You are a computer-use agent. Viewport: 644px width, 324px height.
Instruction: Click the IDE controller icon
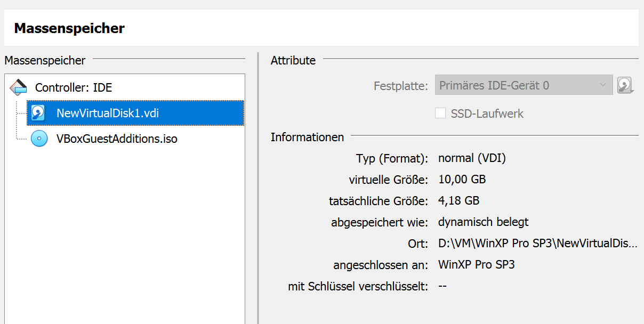[x=18, y=87]
